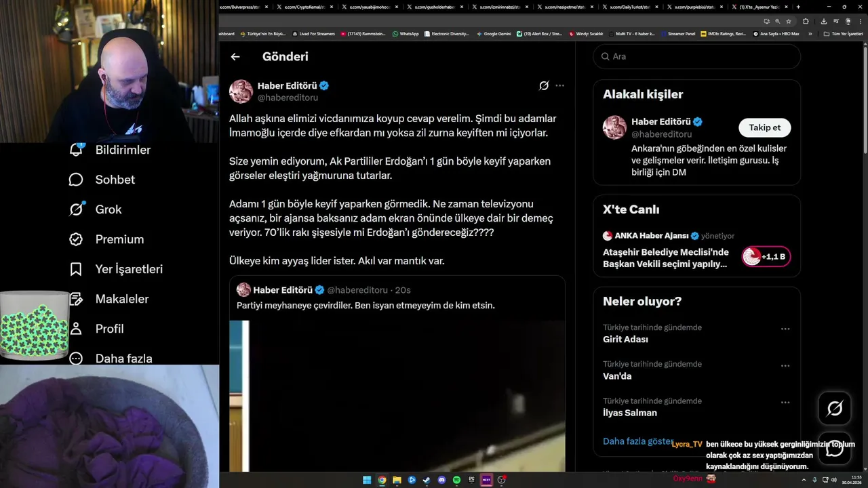Open Bildirimler notifications in sidebar
This screenshot has height=488, width=868.
coord(110,150)
